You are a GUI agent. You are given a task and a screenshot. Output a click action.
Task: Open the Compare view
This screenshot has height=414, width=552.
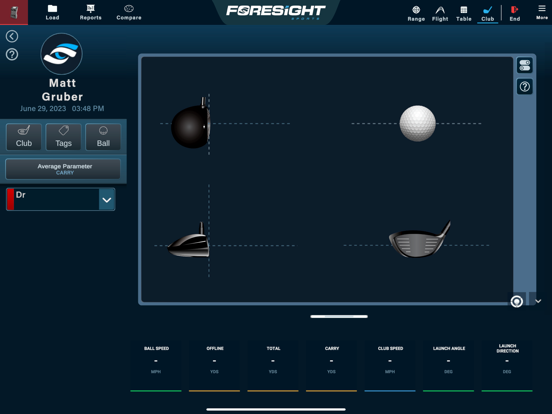point(129,12)
